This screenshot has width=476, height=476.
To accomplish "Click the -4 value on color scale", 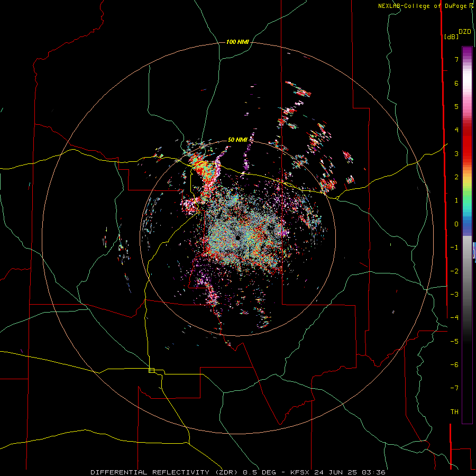I will pos(454,318).
